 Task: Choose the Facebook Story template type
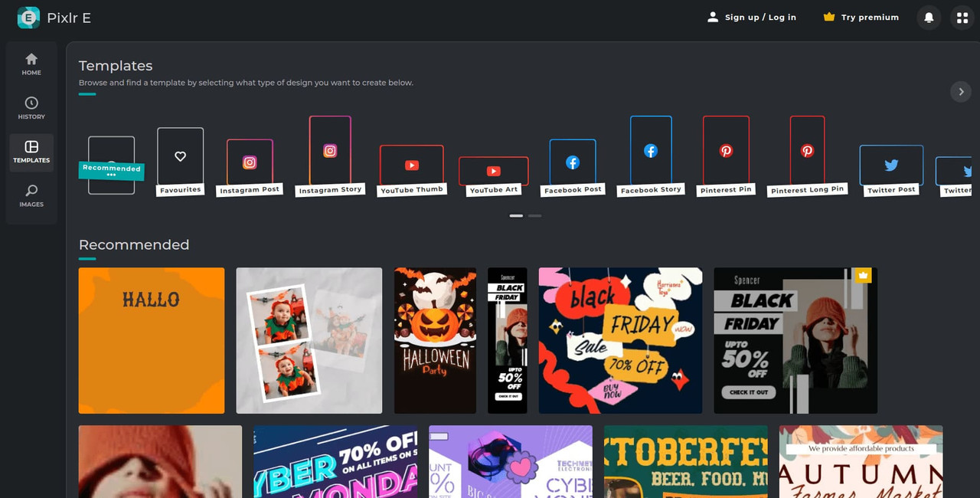pyautogui.click(x=651, y=156)
